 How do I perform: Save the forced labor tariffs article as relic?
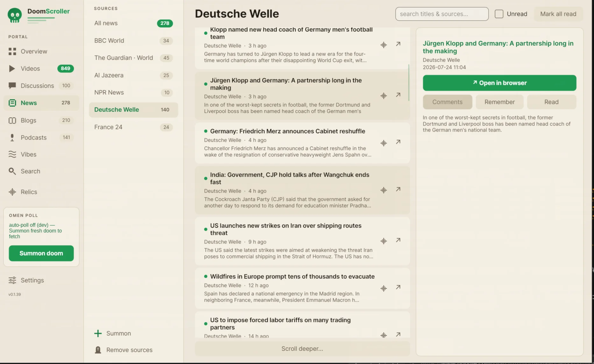click(x=384, y=335)
